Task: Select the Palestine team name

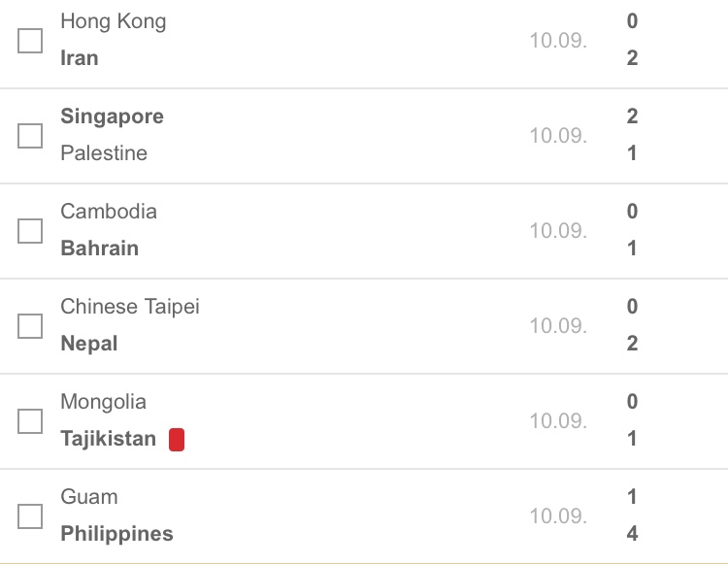Action: point(104,153)
